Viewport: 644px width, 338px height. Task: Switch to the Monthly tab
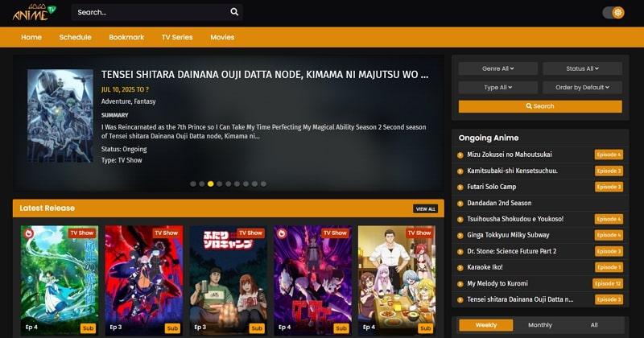point(540,325)
